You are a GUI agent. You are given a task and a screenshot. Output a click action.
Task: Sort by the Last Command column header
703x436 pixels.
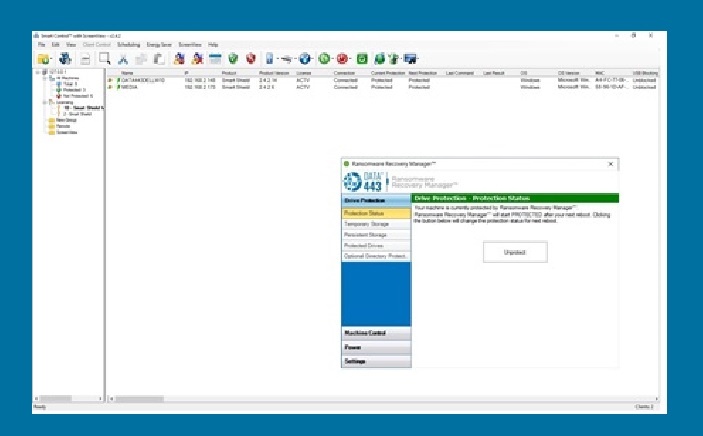pyautogui.click(x=460, y=73)
